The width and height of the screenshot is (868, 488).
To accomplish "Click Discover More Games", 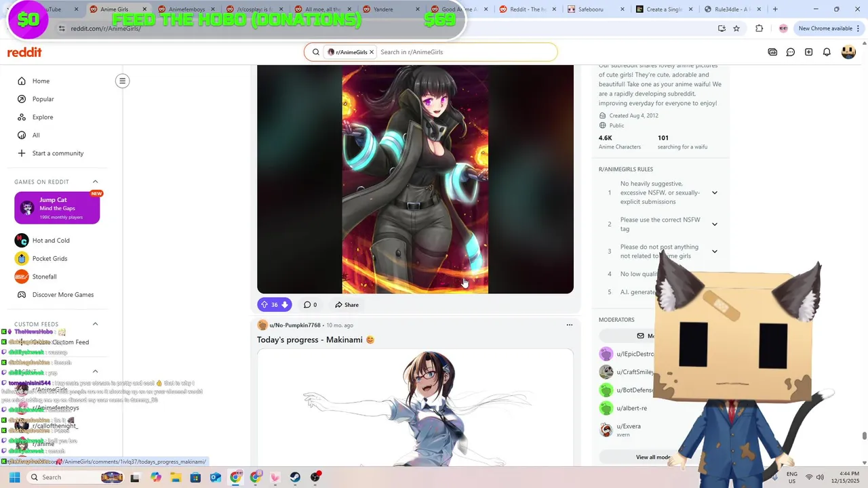I will [62, 295].
